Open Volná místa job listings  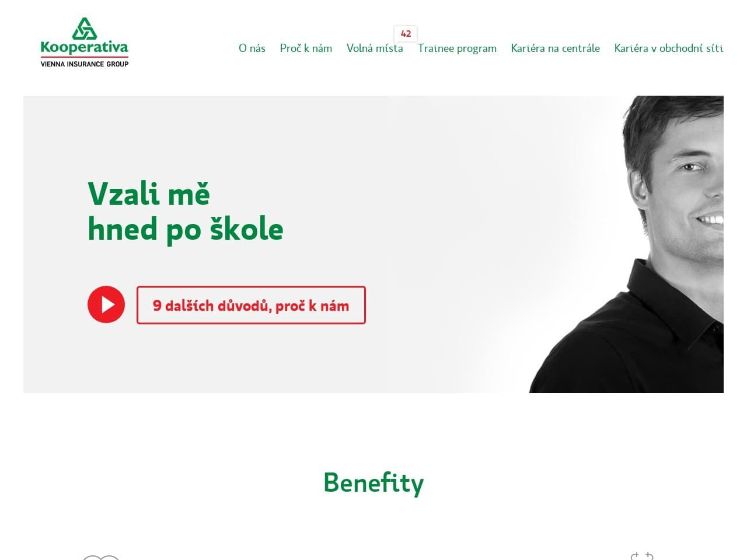(375, 48)
